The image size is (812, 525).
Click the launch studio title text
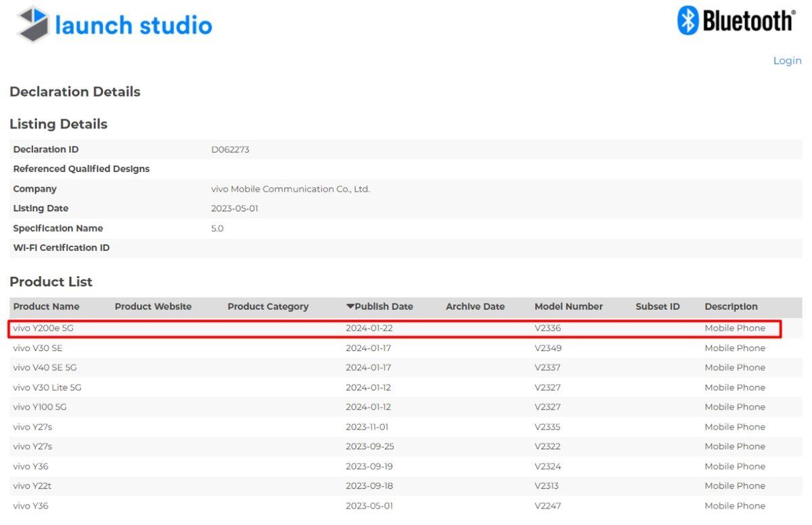point(133,26)
